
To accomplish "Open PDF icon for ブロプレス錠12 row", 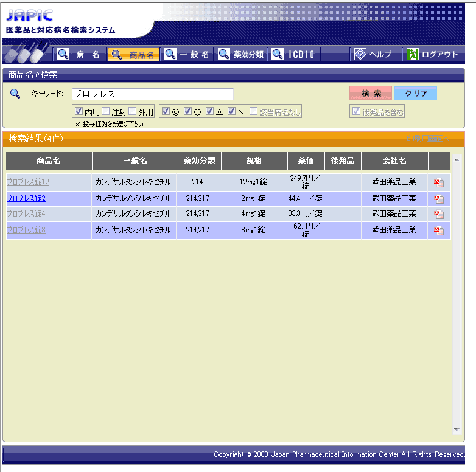I will 438,182.
